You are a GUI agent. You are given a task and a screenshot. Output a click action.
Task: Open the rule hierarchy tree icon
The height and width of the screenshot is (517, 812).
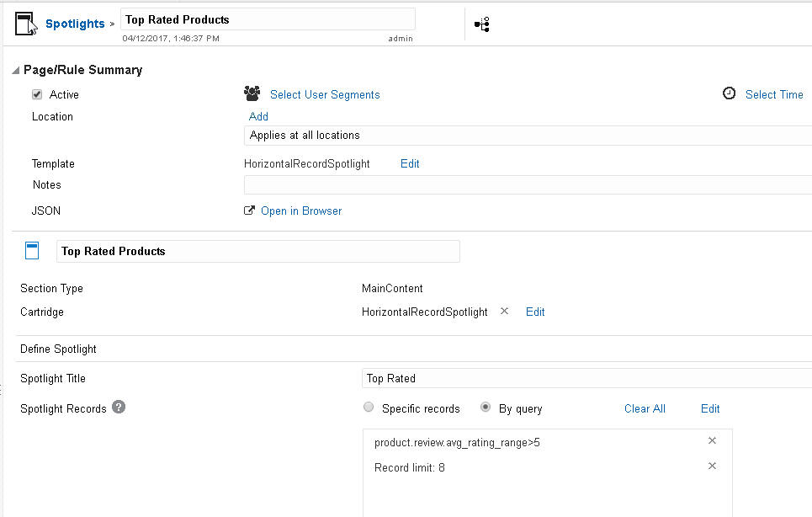point(482,24)
